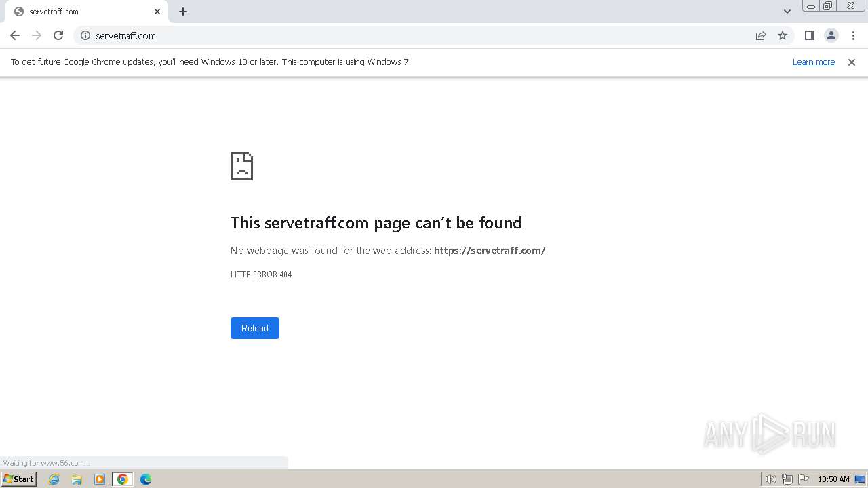Viewport: 868px width, 488px height.
Task: View site information icon in address bar
Action: [x=85, y=35]
